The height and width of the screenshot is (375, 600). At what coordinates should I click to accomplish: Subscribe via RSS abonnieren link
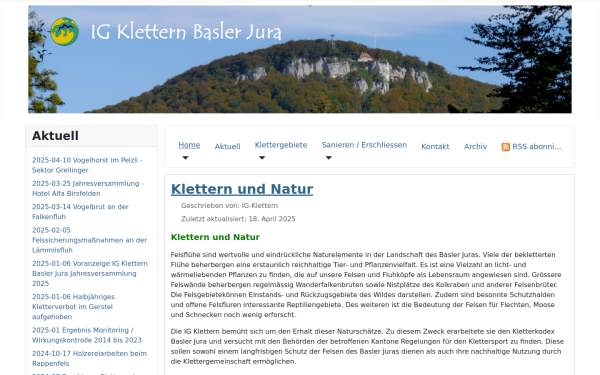(x=536, y=147)
